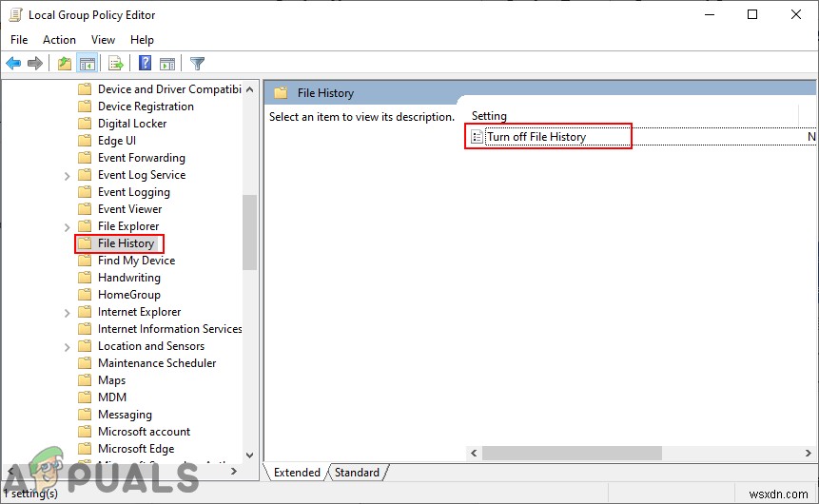Click the Filter funnel toolbar icon
Viewport: 819px width, 504px height.
point(197,64)
